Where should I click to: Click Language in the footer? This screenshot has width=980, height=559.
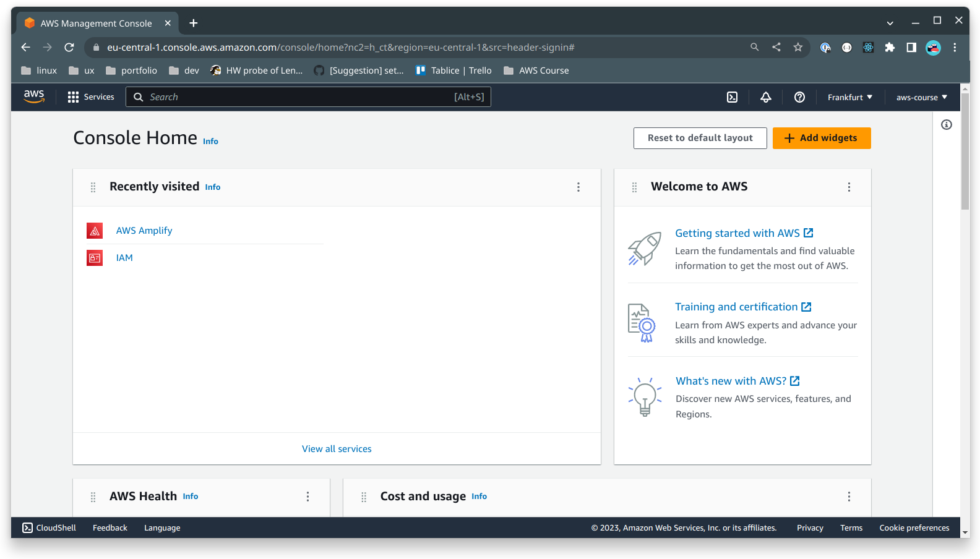tap(162, 527)
